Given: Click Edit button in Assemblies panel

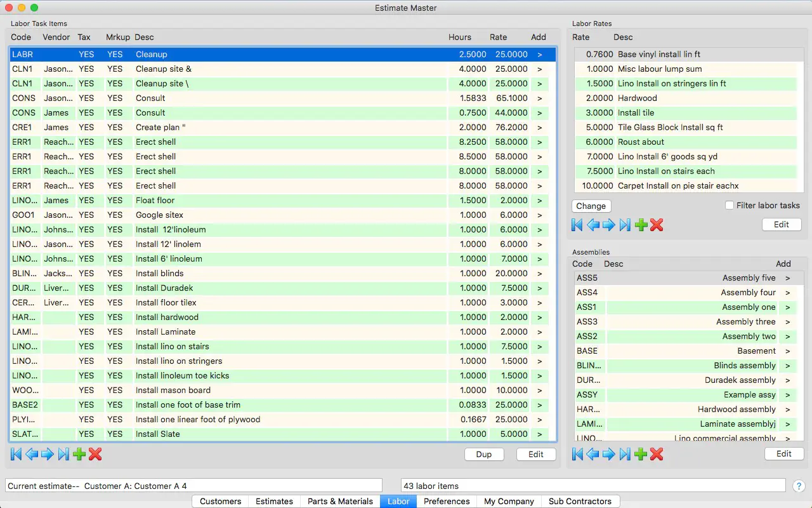Looking at the screenshot, I should click(x=783, y=453).
